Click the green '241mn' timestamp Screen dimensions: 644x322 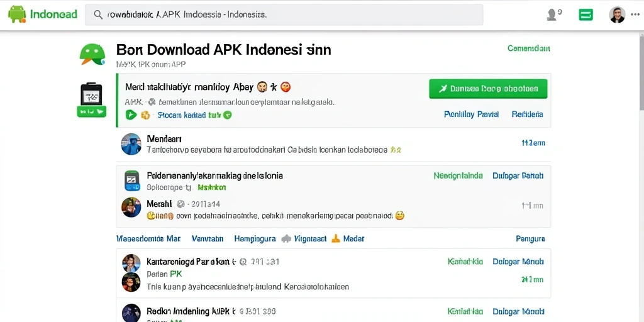(532, 280)
